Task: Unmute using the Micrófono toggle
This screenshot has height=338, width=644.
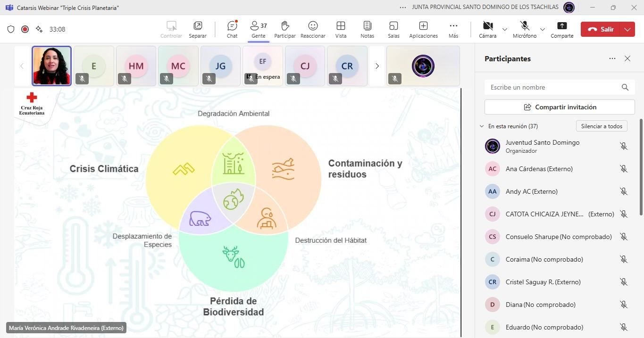Action: click(x=524, y=29)
